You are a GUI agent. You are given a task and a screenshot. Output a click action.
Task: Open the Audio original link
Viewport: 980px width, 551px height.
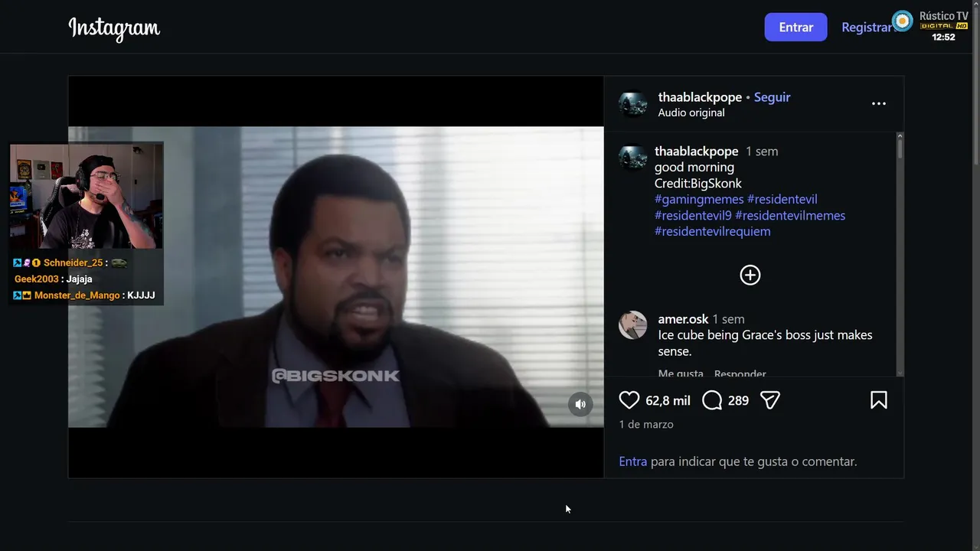coord(691,112)
